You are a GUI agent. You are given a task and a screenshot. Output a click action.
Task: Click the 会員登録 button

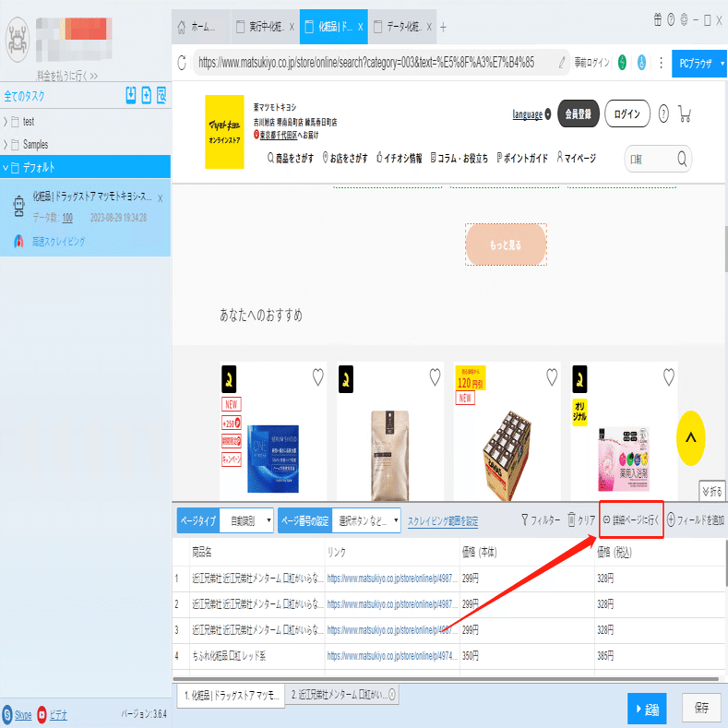[x=578, y=113]
